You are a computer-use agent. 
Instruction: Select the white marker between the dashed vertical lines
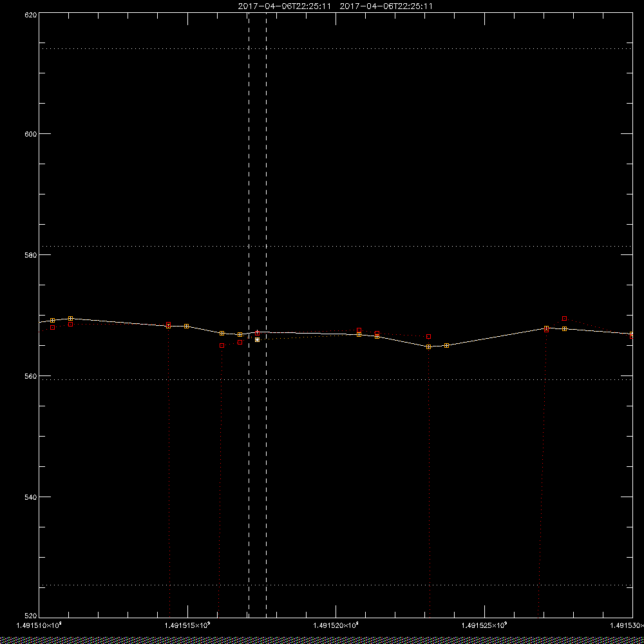click(x=257, y=339)
